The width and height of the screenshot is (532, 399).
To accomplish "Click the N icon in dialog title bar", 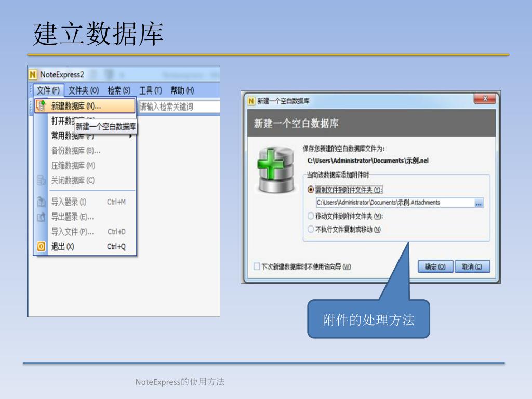I will pyautogui.click(x=251, y=101).
